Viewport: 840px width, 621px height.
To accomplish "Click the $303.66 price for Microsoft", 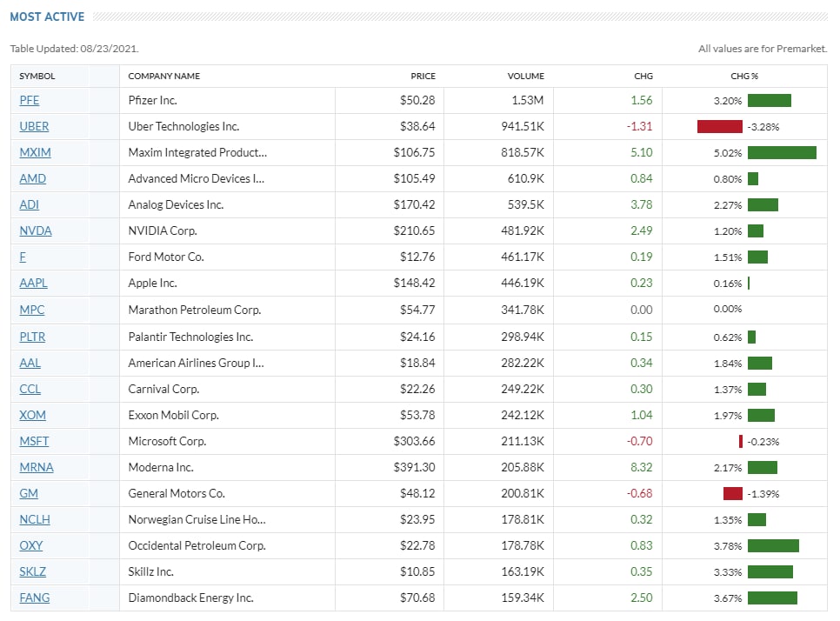I will click(414, 442).
